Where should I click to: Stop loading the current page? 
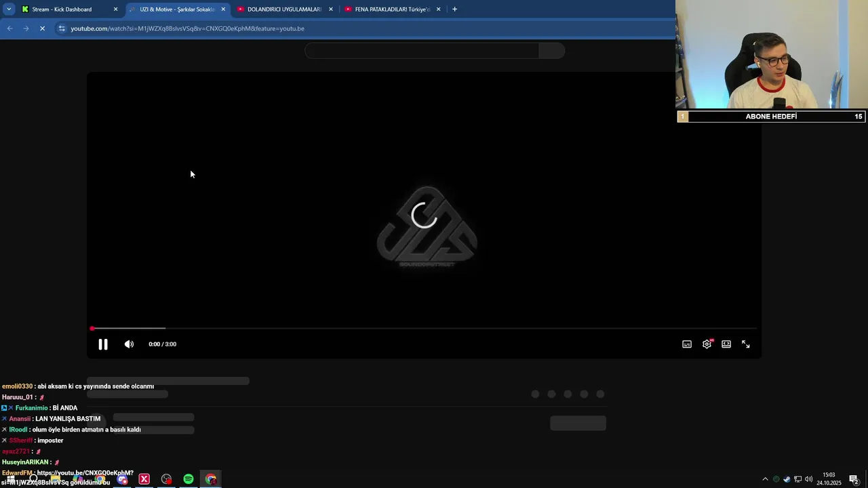[x=42, y=28]
